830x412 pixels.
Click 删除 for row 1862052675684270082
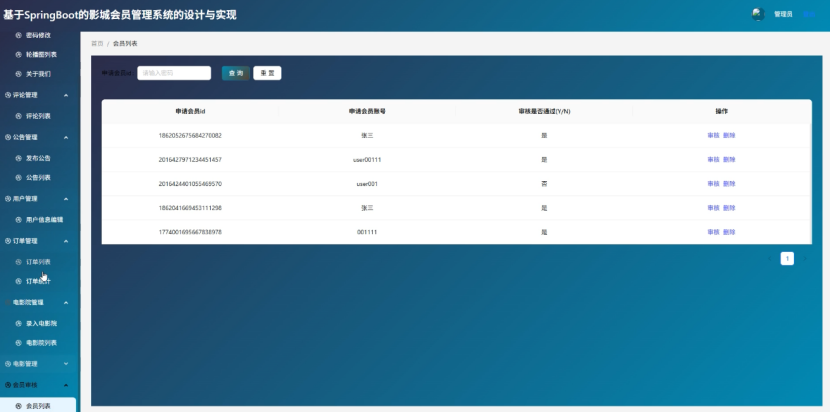point(729,136)
